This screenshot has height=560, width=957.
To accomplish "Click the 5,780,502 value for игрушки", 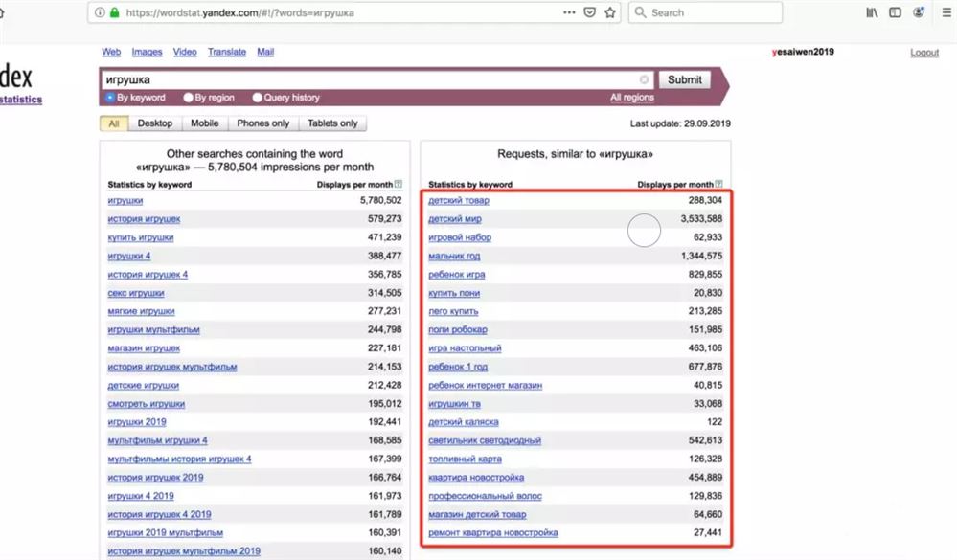I will click(x=381, y=200).
